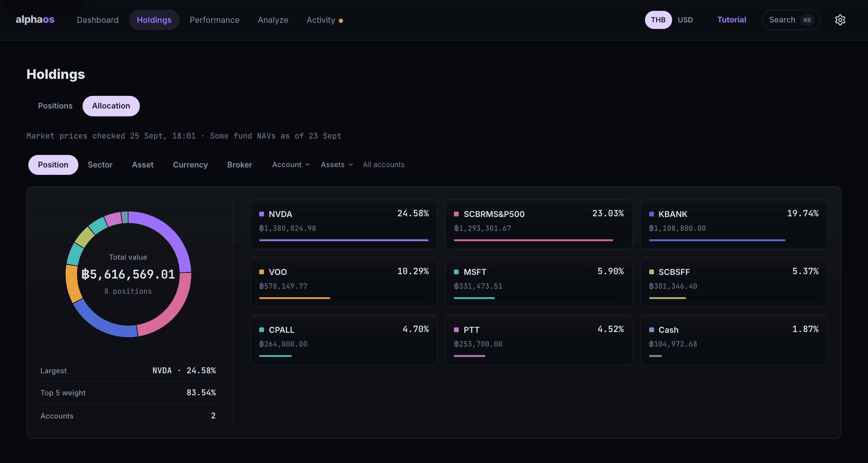Click the Cash amount ฿104,972.68
This screenshot has width=868, height=463.
pyautogui.click(x=673, y=344)
